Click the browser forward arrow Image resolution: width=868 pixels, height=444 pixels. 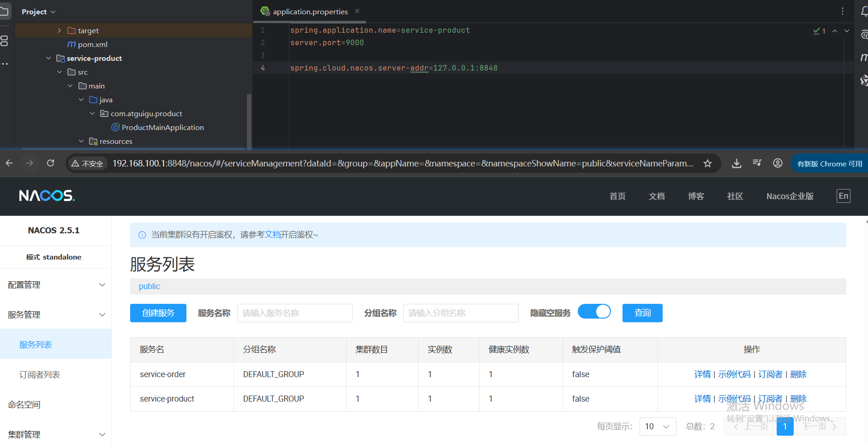pos(30,163)
